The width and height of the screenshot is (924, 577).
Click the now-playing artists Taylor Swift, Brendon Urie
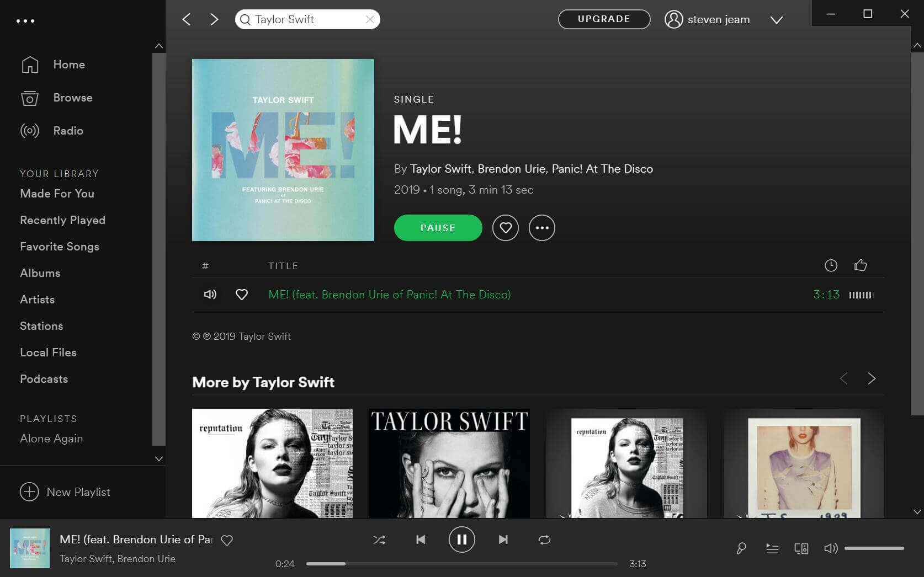click(118, 559)
